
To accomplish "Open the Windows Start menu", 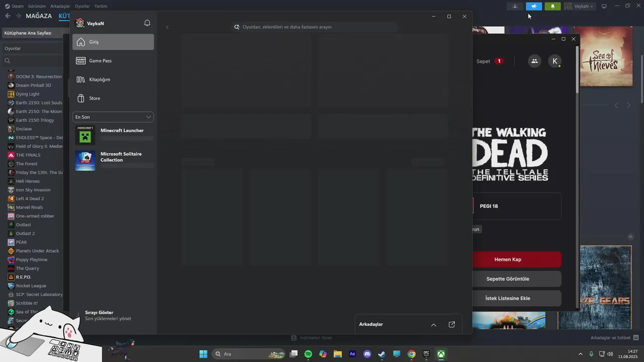I will click(203, 354).
